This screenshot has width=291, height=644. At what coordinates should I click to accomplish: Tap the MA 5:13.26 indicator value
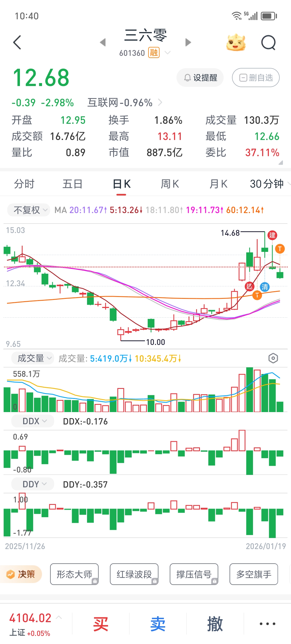(126, 210)
